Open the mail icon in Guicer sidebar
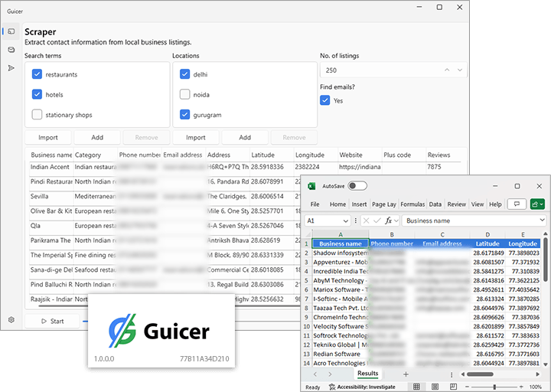This screenshot has width=551, height=392. coord(11,50)
